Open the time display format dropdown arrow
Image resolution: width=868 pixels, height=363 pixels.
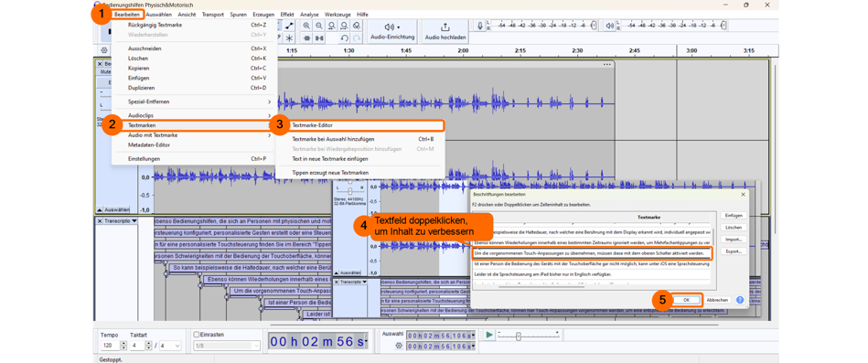[366, 342]
